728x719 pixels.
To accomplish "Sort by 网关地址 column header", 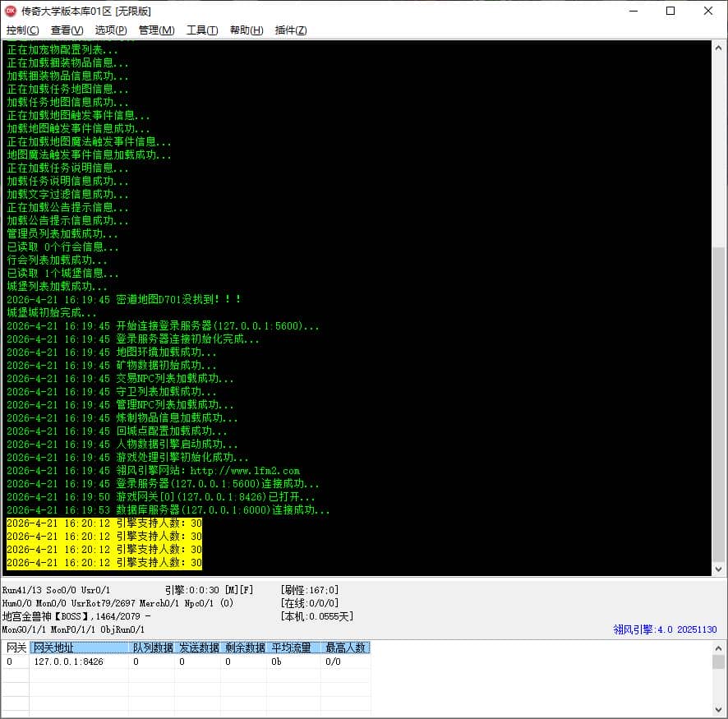I will [79, 648].
